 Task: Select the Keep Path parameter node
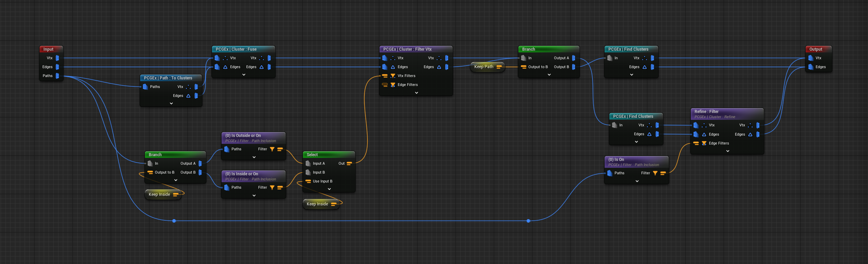pyautogui.click(x=484, y=67)
